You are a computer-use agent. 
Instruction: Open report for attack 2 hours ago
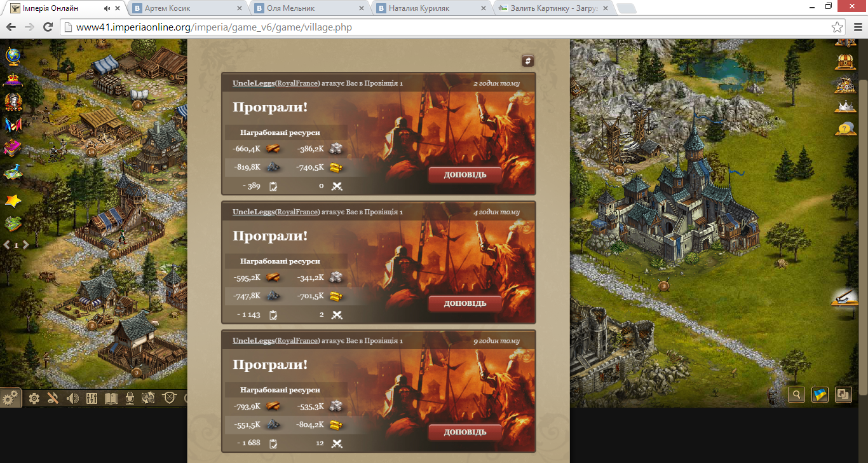point(465,175)
